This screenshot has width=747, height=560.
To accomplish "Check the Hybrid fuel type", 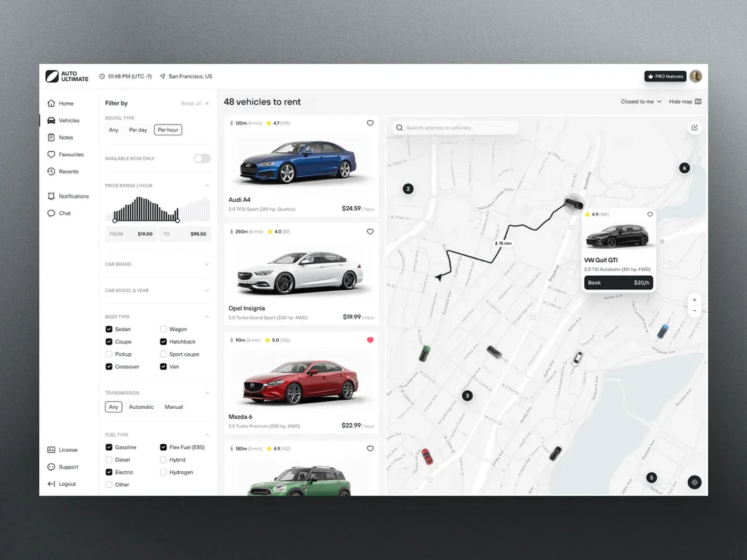I will (163, 460).
